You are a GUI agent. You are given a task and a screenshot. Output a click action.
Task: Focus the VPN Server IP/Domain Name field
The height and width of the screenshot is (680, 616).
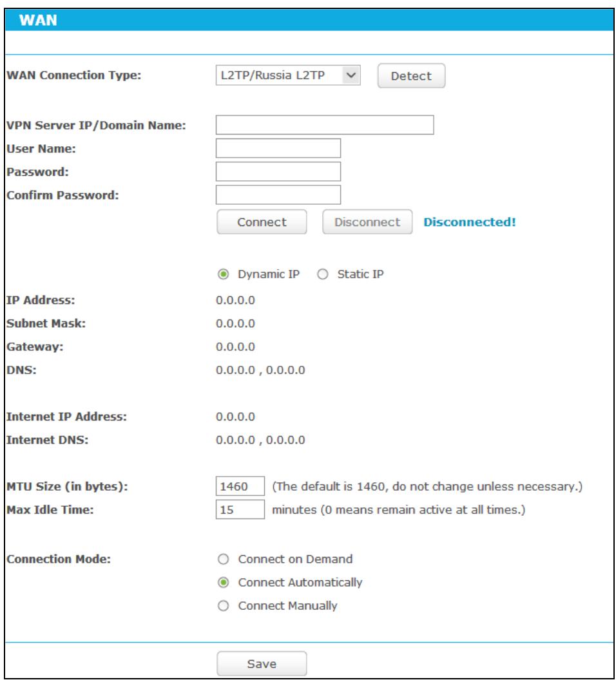[x=325, y=125]
